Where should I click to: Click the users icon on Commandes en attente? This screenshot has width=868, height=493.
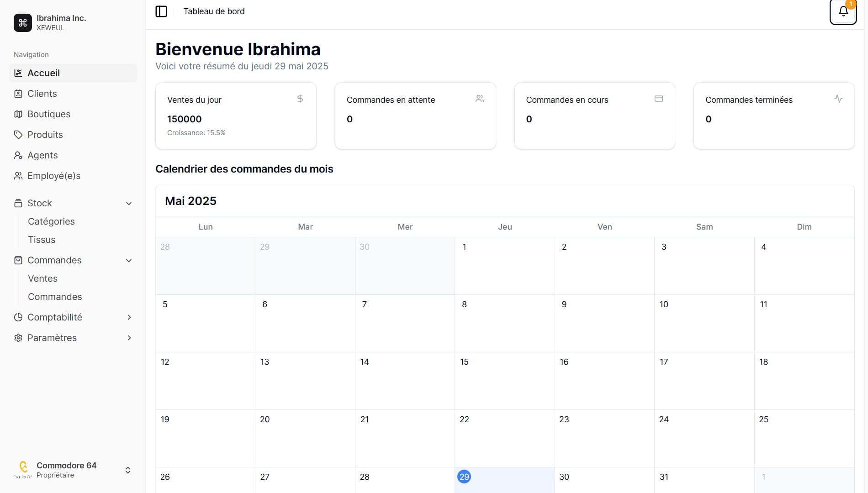click(480, 99)
